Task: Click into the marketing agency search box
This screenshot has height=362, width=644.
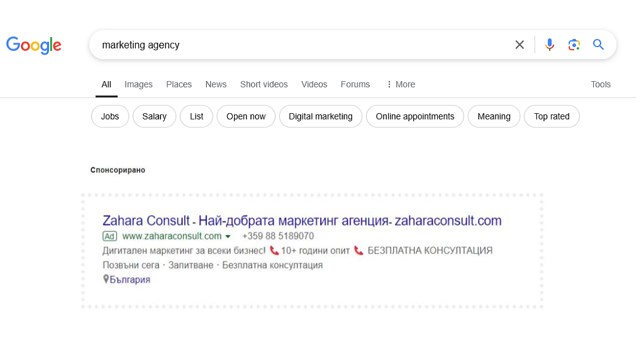Action: coord(302,45)
